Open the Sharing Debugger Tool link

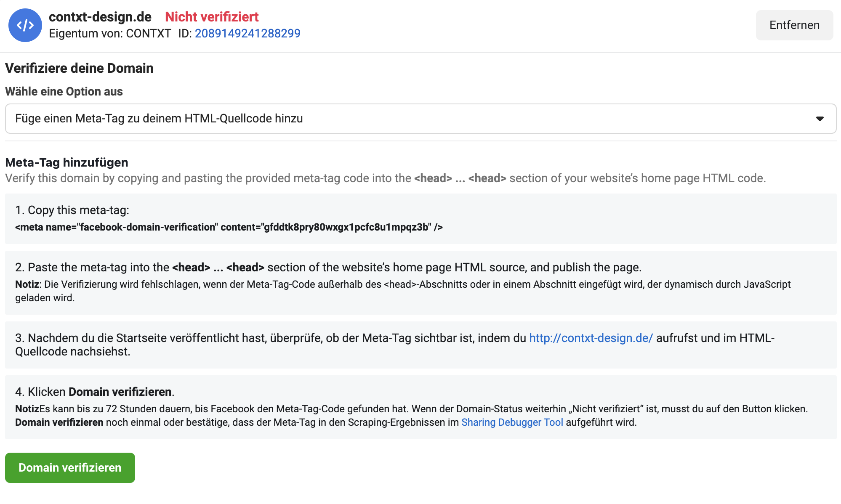tap(512, 422)
